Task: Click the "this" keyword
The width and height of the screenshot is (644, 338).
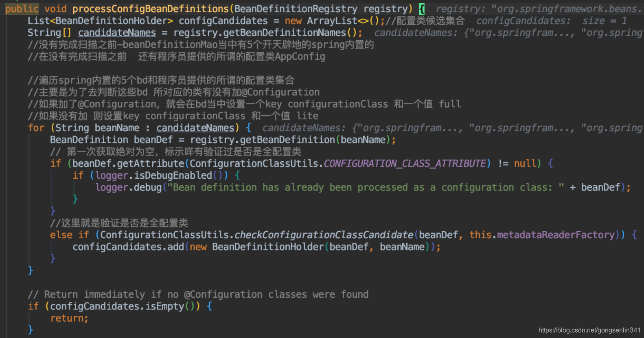Action: click(480, 235)
